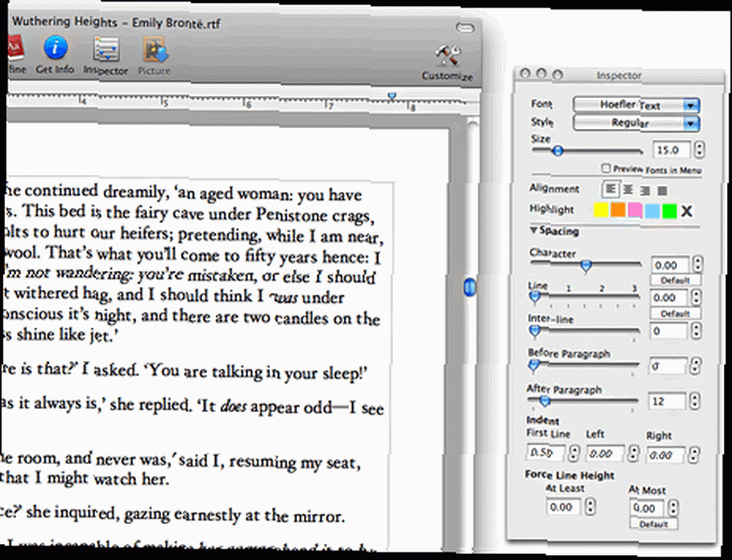Image resolution: width=732 pixels, height=560 pixels.
Task: Click the Left indent stepper
Action: coord(633,454)
